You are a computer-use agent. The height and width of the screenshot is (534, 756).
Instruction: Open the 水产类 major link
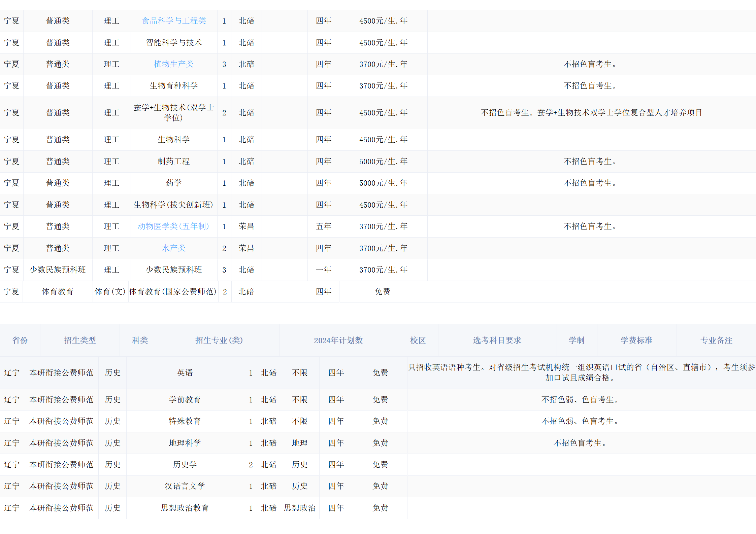click(x=174, y=248)
